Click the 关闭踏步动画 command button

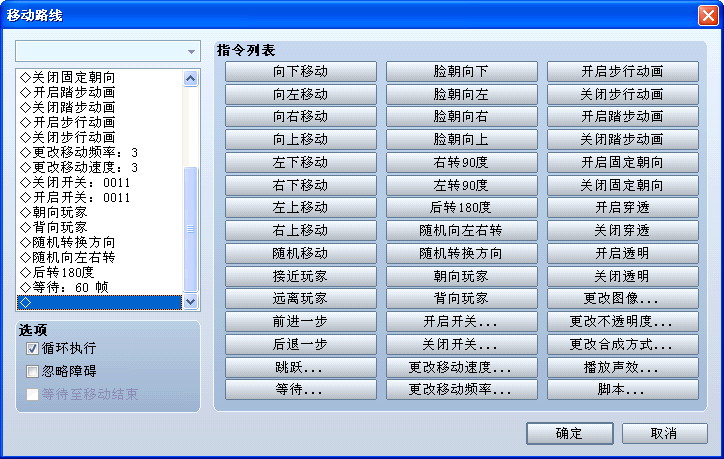[623, 139]
